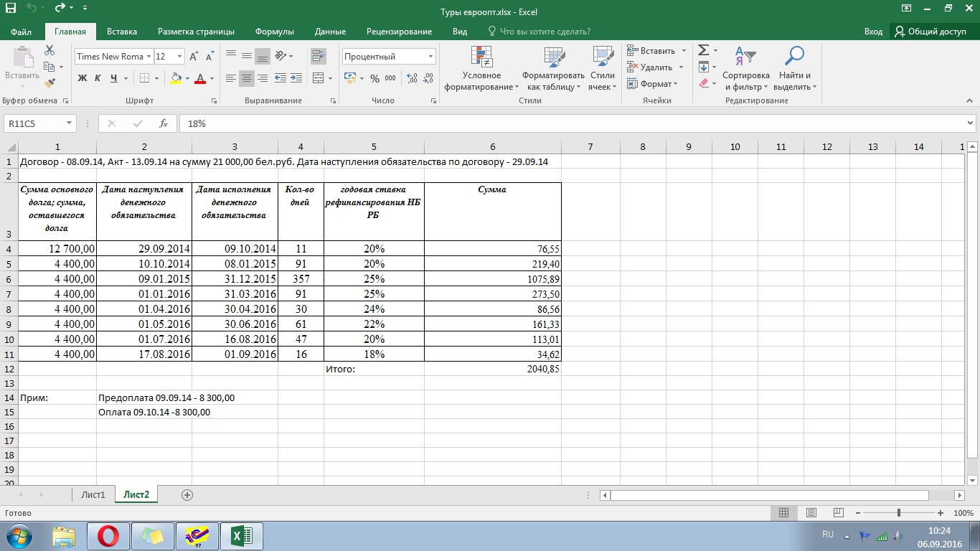Click the Вход sign-in link

873,32
